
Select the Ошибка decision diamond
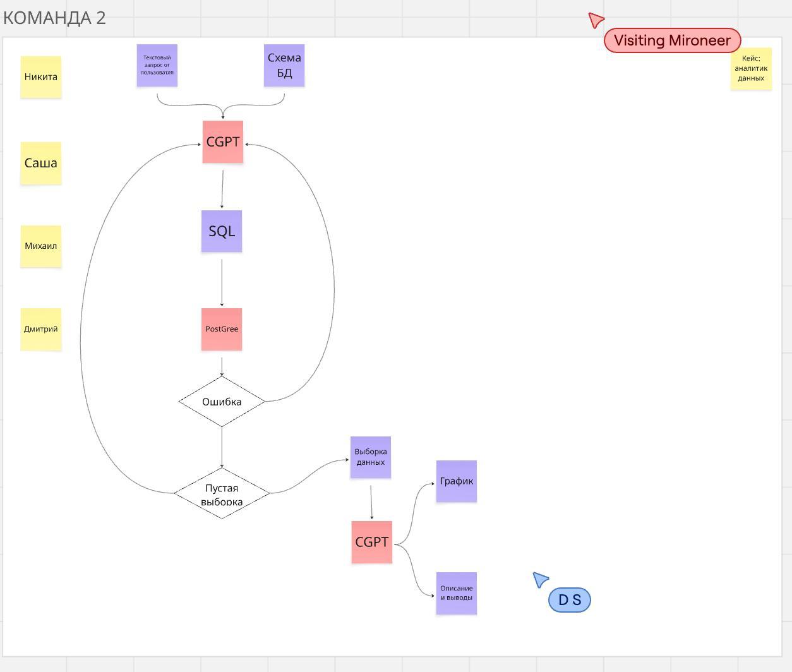click(x=222, y=402)
